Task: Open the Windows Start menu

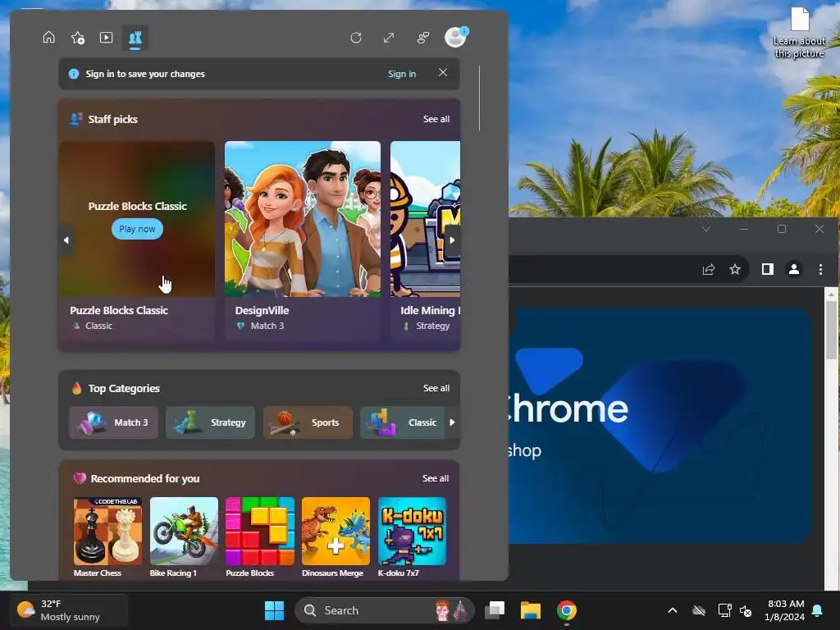Action: (274, 610)
